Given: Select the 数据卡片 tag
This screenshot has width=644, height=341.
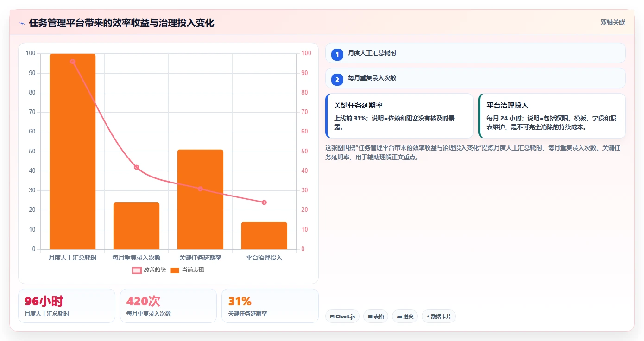Looking at the screenshot, I should [439, 316].
